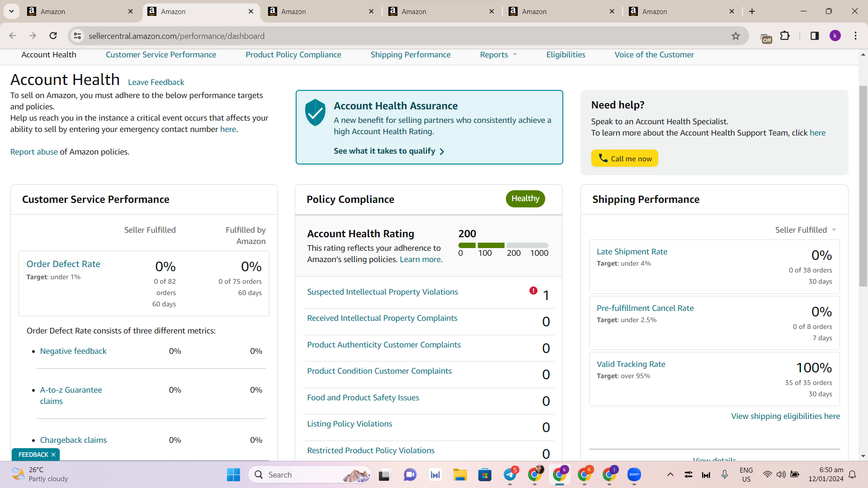Navigate to Voice of the Customer
This screenshot has width=868, height=488.
pos(654,55)
